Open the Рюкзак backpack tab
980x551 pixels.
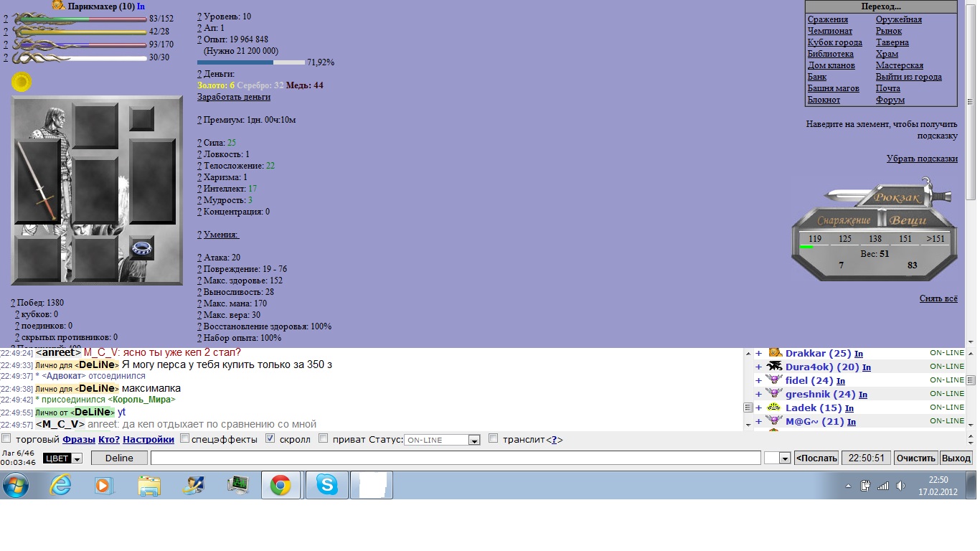pyautogui.click(x=897, y=197)
